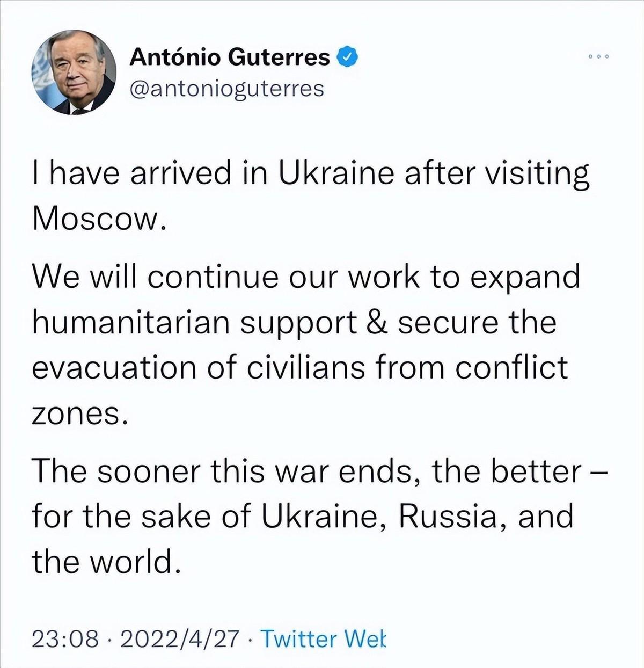Select line "The sooner this war ends"

pyautogui.click(x=320, y=471)
